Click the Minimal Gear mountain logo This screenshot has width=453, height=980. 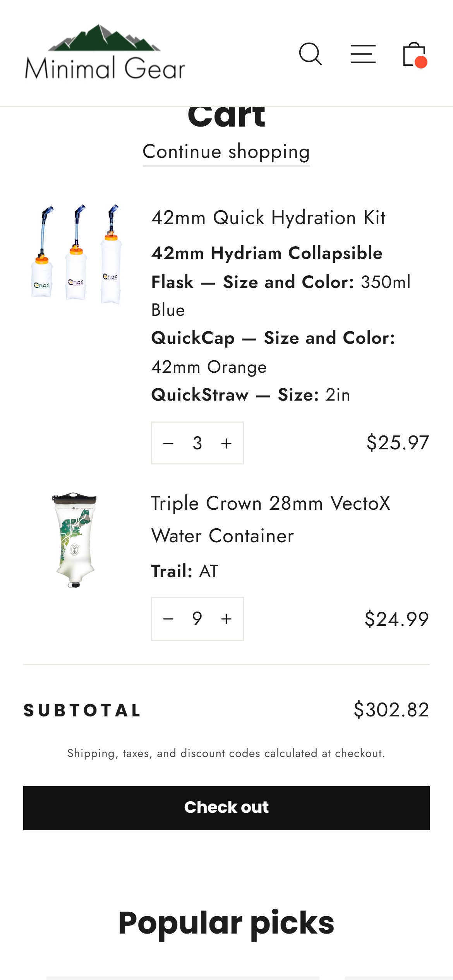coord(105,52)
